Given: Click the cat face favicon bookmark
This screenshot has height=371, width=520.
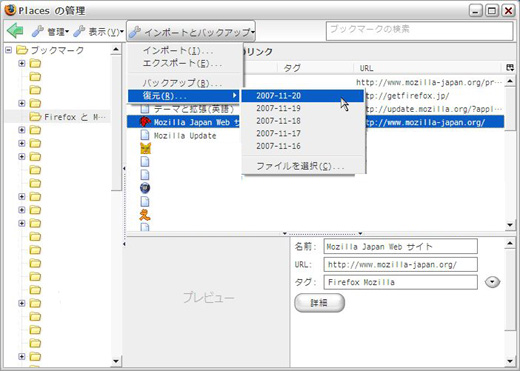Looking at the screenshot, I should pyautogui.click(x=145, y=148).
